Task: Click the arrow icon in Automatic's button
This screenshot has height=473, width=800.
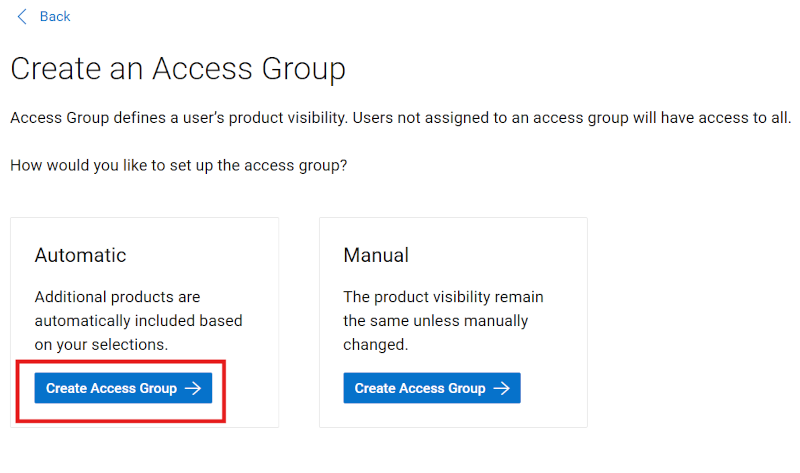Action: (193, 388)
